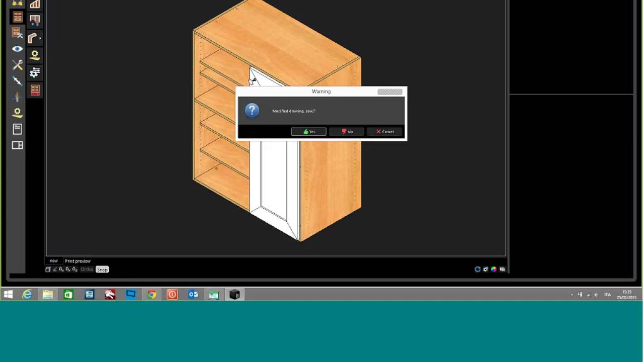
Task: Show hidden system tray icons arrow
Action: pyautogui.click(x=572, y=295)
